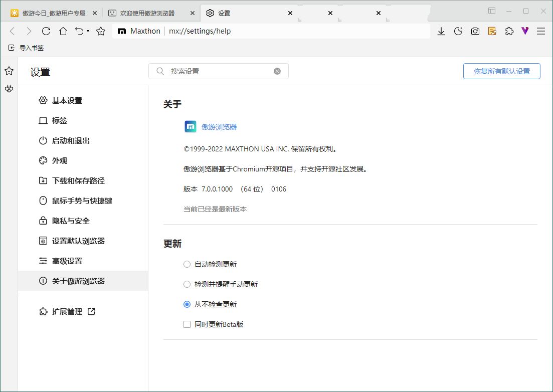Open favorites star in left sidebar
Image resolution: width=553 pixels, height=392 pixels.
coord(9,71)
